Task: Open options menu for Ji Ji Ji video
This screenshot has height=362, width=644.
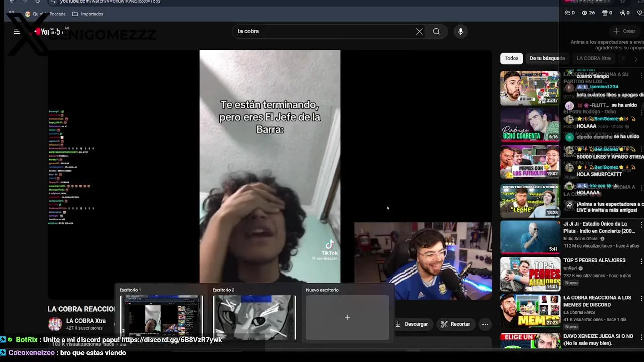Action: pos(641,225)
